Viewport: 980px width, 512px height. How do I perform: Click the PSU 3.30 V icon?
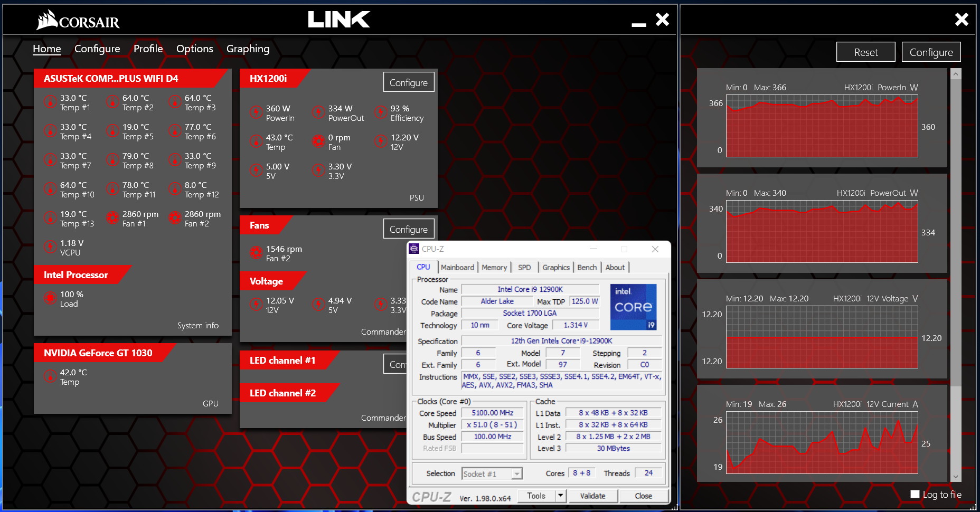coord(318,170)
